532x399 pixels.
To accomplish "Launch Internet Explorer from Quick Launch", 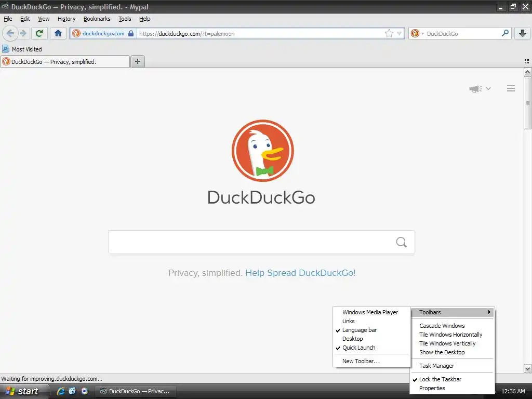I will pyautogui.click(x=61, y=391).
